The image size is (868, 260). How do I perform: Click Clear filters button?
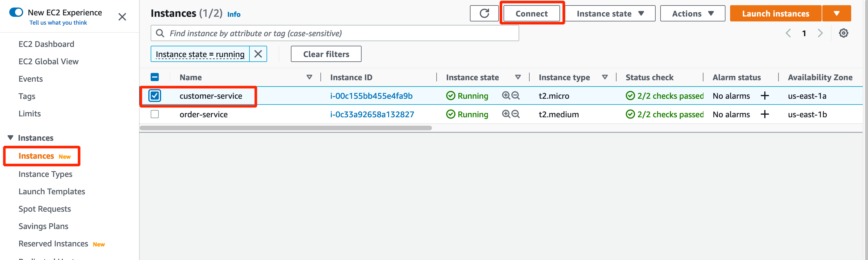point(326,54)
